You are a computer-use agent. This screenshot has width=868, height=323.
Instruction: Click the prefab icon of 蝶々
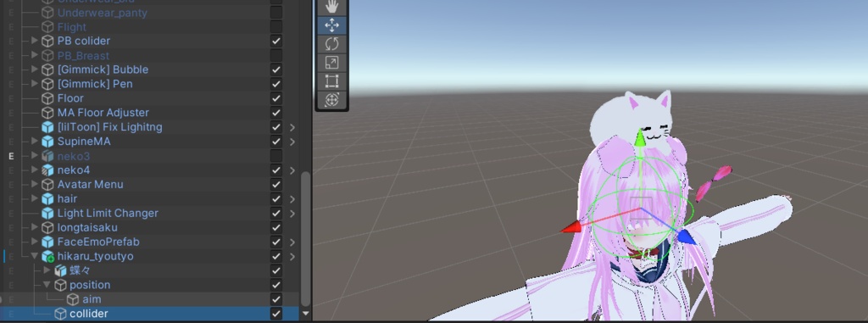pyautogui.click(x=60, y=271)
